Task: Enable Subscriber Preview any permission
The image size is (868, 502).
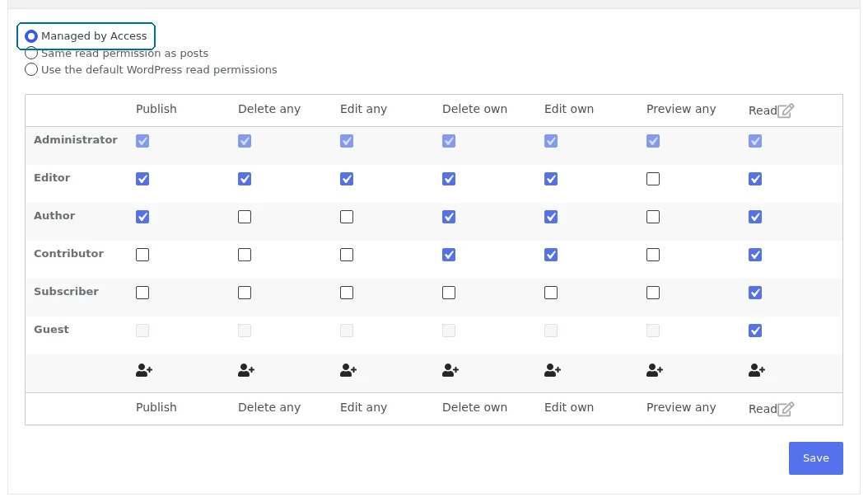Action: [x=653, y=293]
